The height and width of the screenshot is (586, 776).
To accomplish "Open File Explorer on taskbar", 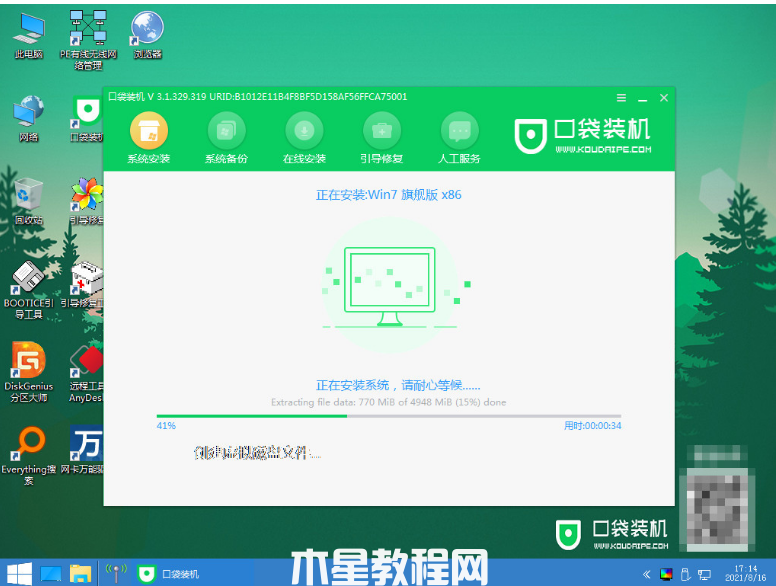I will coord(80,574).
